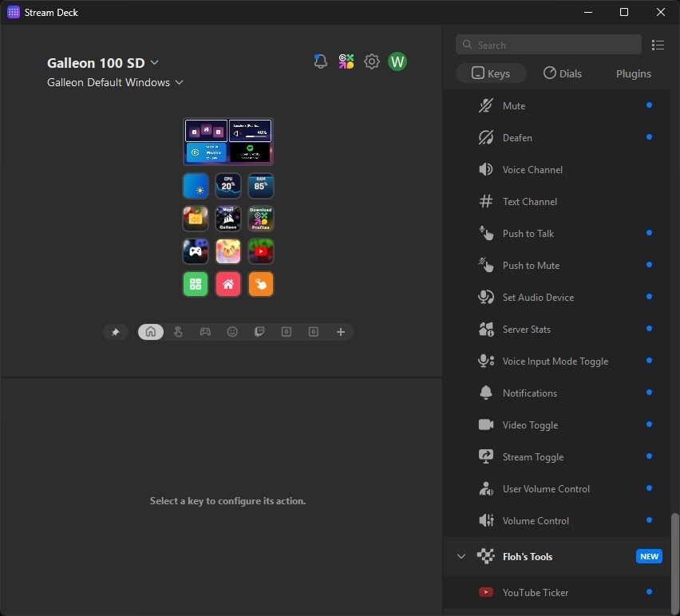This screenshot has height=616, width=680.
Task: Click the blue dot beside Volume Control
Action: click(x=649, y=519)
